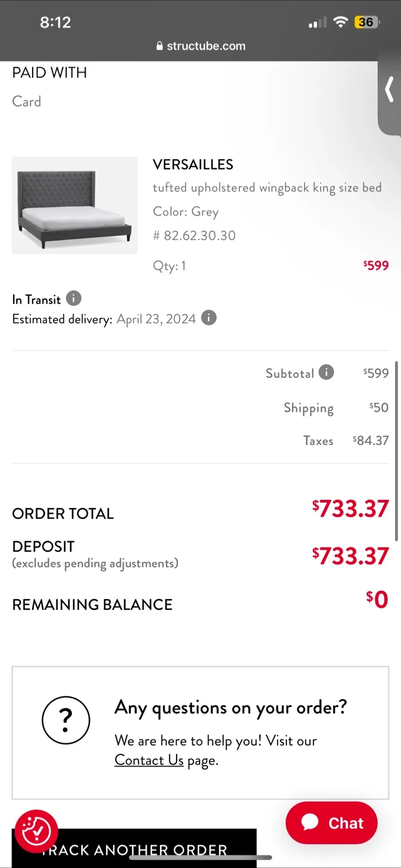Tap the battery indicator showing 36

coord(367,22)
